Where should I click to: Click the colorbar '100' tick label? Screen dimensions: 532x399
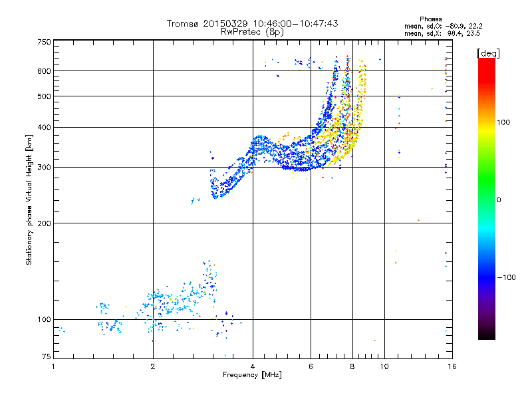(503, 122)
